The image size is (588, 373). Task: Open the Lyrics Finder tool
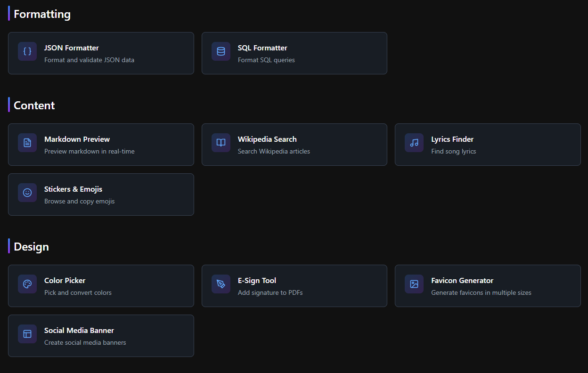tap(488, 145)
